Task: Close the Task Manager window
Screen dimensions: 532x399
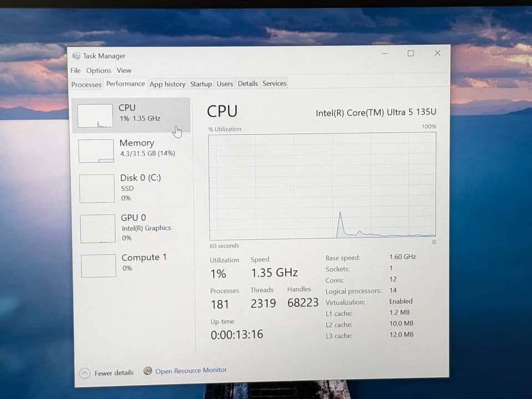Action: pos(437,53)
